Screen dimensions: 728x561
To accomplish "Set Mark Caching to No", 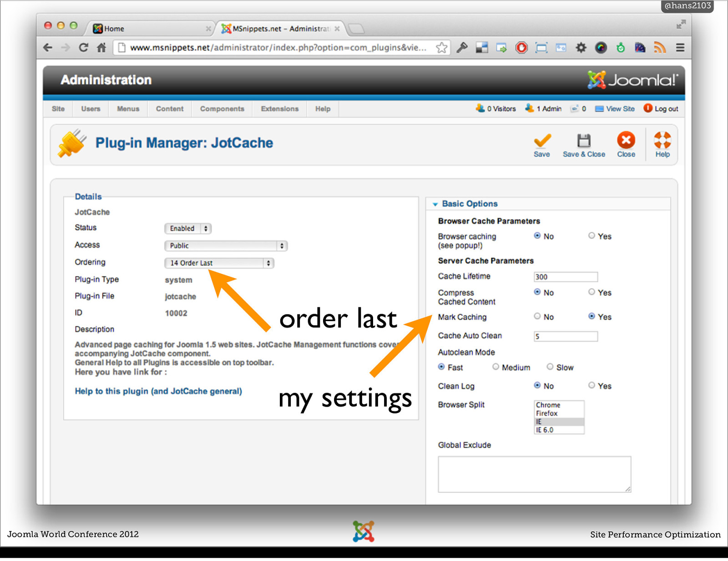I will [x=537, y=316].
